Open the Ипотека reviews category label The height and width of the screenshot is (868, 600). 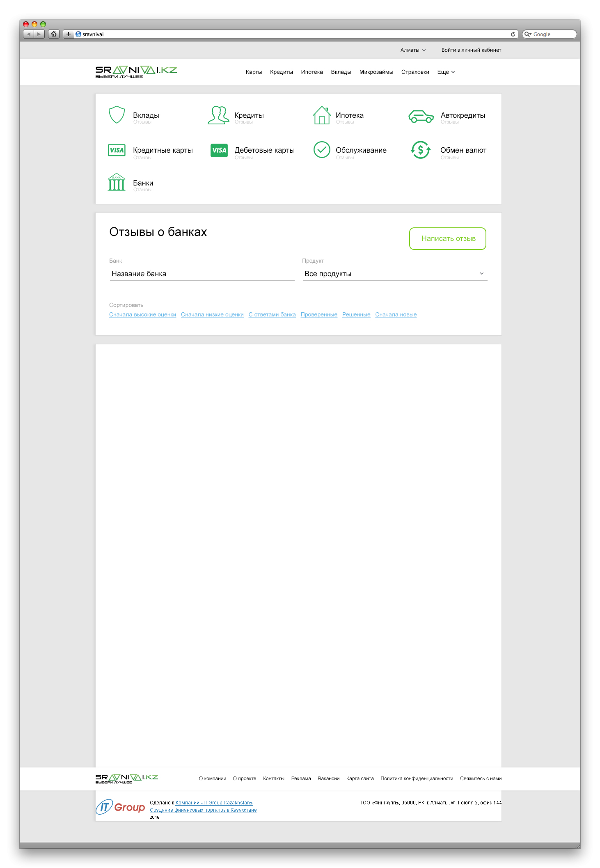point(350,115)
